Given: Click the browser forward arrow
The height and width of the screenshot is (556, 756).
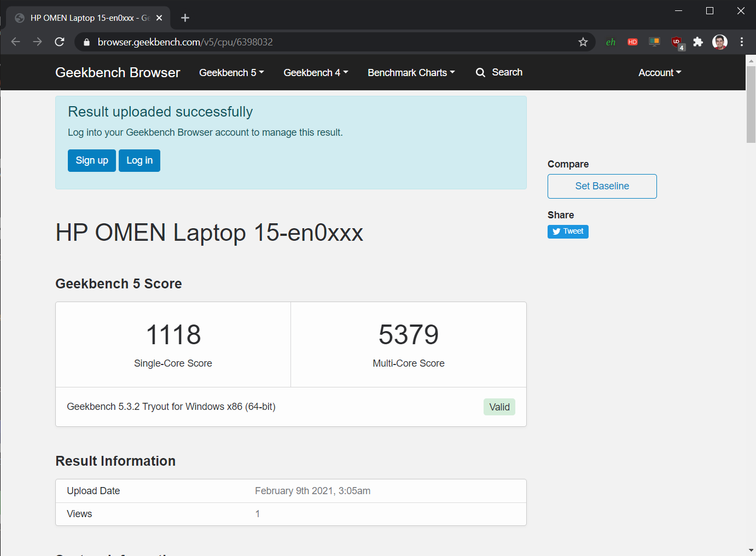Looking at the screenshot, I should [x=37, y=42].
